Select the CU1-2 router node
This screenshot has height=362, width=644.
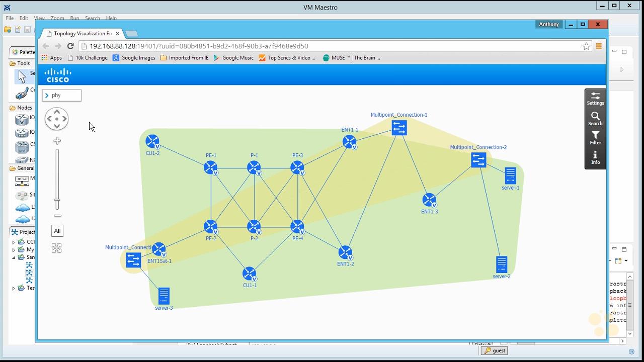point(152,142)
